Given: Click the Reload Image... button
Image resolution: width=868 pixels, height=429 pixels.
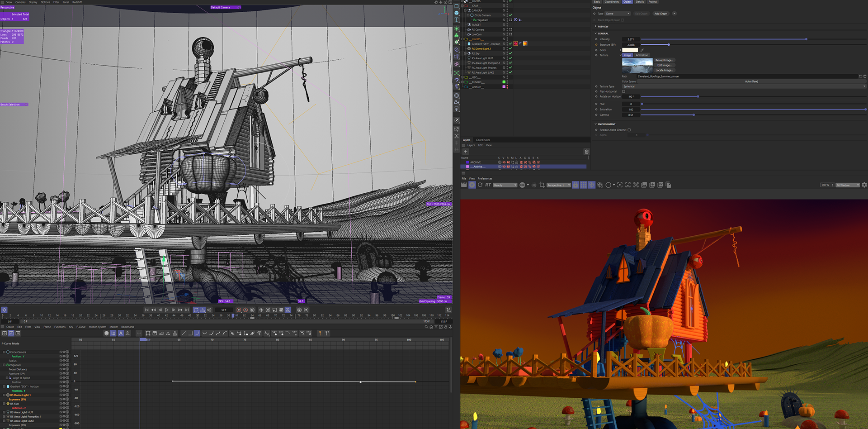Looking at the screenshot, I should pos(664,60).
